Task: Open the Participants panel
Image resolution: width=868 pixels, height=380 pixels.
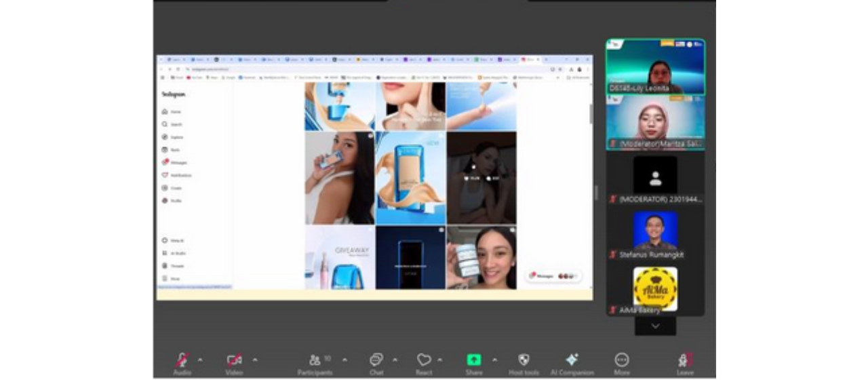Action: pos(315,360)
